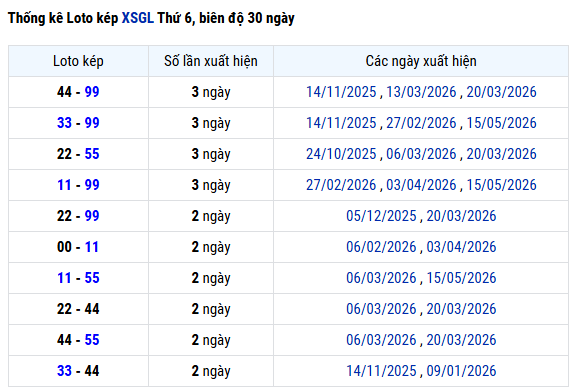576x389 pixels.
Task: Click '2 ngày' in the 00 - 11 row
Action: pos(211,247)
